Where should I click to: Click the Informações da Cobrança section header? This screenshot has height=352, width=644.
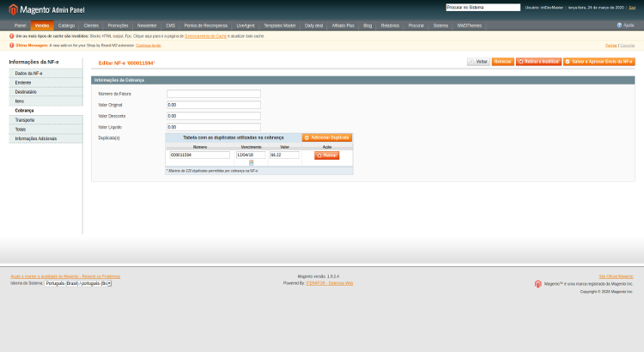point(363,80)
